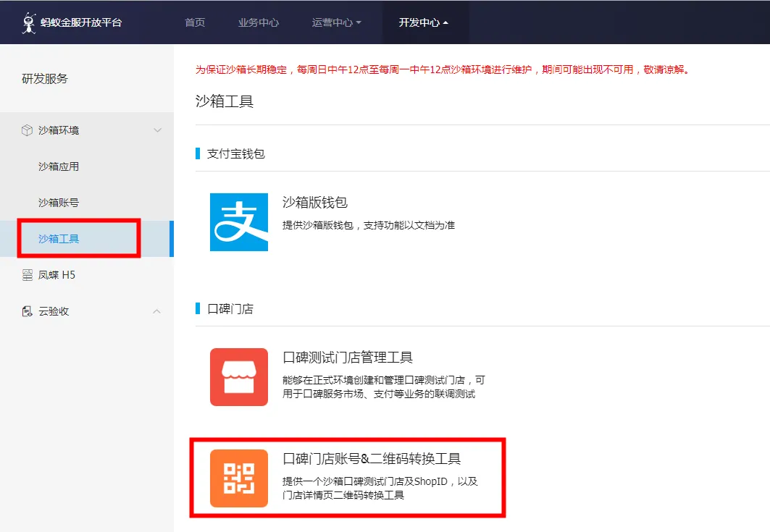Click the 研发服务 sidebar heading

point(45,78)
